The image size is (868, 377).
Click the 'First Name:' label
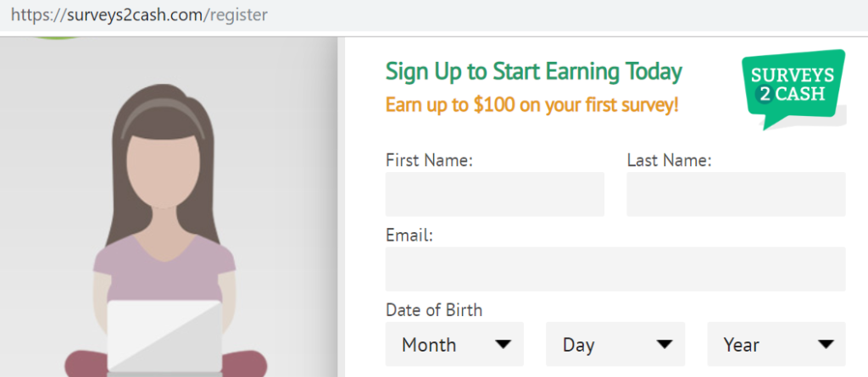click(429, 161)
